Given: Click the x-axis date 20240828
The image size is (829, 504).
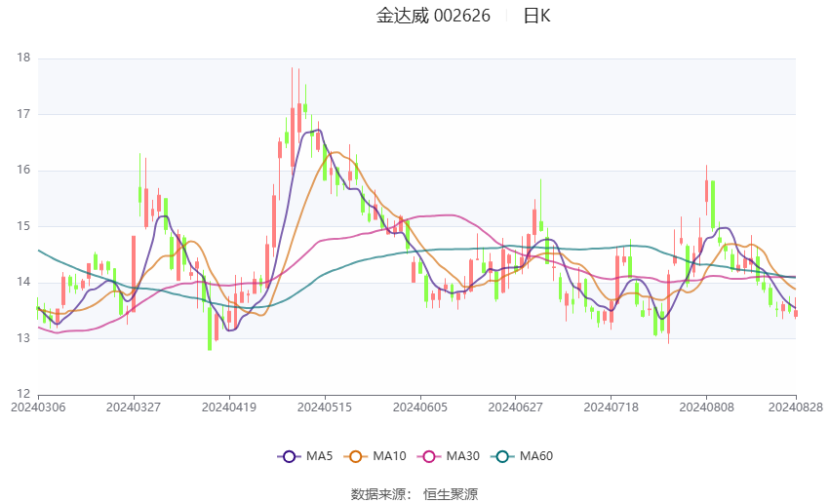Looking at the screenshot, I should [796, 407].
